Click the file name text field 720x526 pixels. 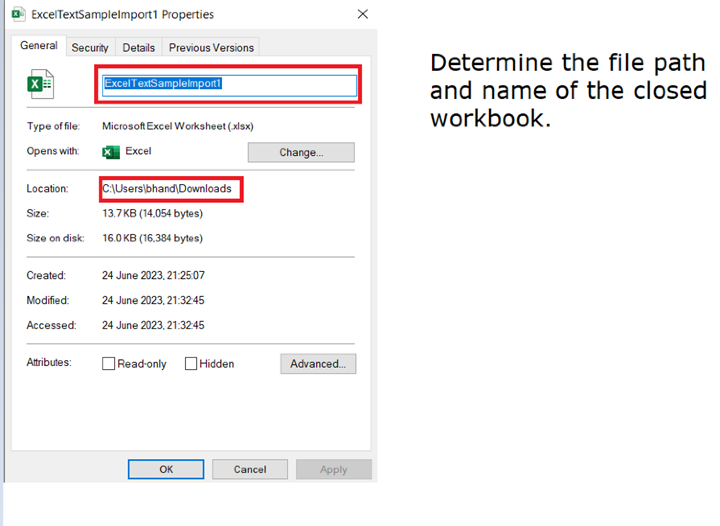230,84
